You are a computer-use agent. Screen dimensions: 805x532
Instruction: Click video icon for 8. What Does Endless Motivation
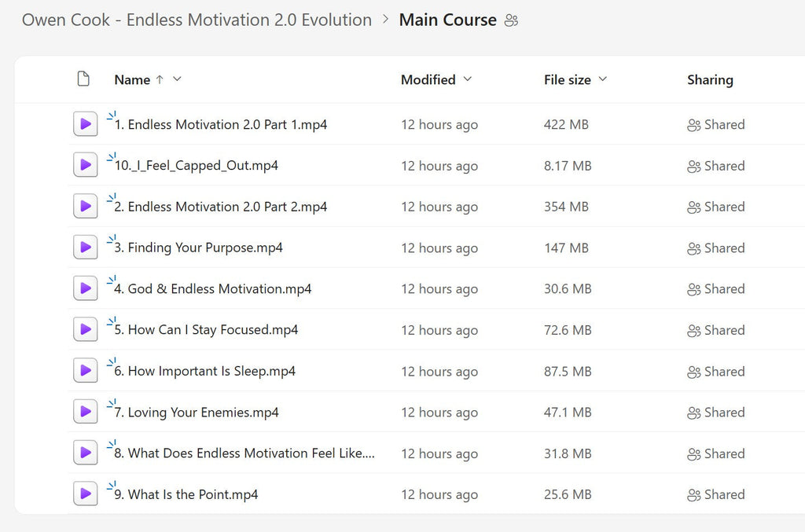pos(85,453)
